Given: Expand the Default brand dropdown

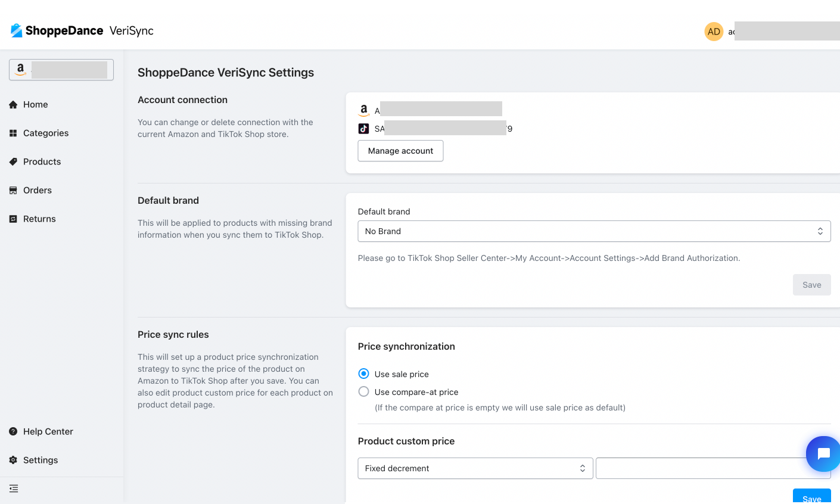Looking at the screenshot, I should pyautogui.click(x=594, y=231).
